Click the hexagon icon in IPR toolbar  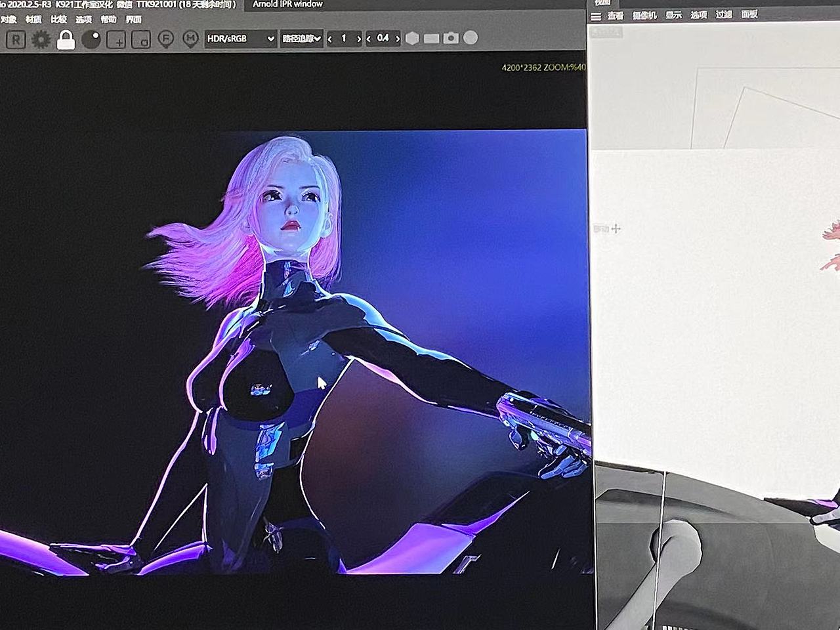(x=412, y=38)
